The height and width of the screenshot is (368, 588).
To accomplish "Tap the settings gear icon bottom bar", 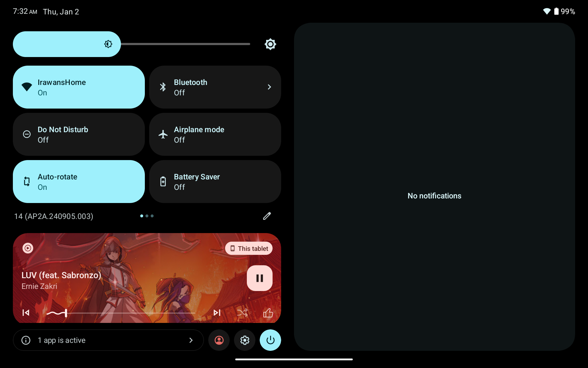I will click(x=245, y=340).
